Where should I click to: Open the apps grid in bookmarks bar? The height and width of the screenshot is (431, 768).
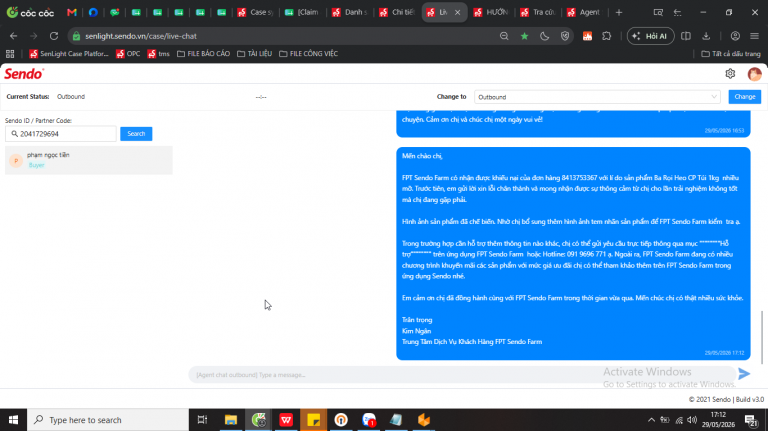coord(10,54)
